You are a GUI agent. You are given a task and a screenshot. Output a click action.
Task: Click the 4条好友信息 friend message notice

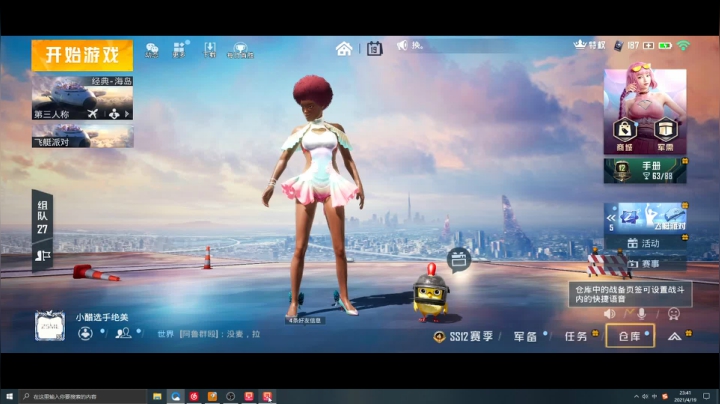click(305, 320)
